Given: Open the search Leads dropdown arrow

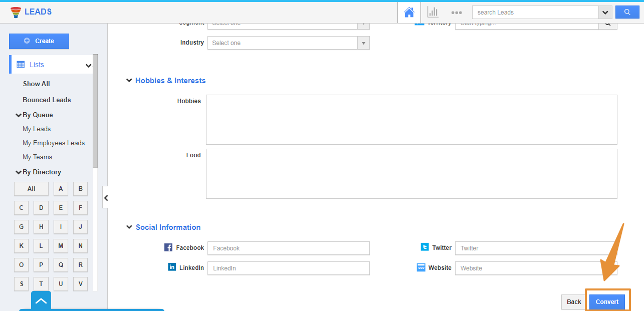Looking at the screenshot, I should tap(605, 13).
